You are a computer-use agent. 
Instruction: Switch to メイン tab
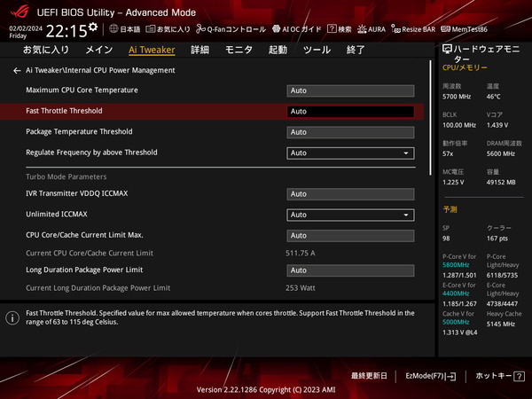point(98,50)
